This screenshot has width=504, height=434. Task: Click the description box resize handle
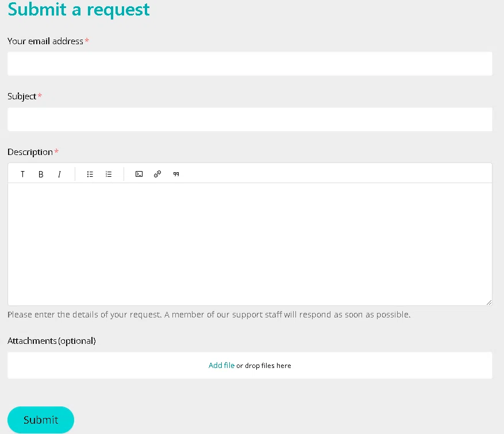[x=489, y=303]
